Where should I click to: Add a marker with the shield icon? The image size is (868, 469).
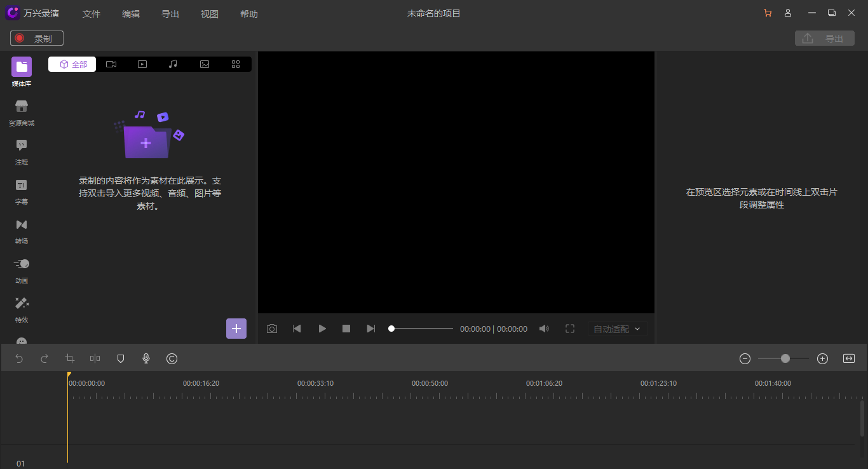(x=121, y=359)
